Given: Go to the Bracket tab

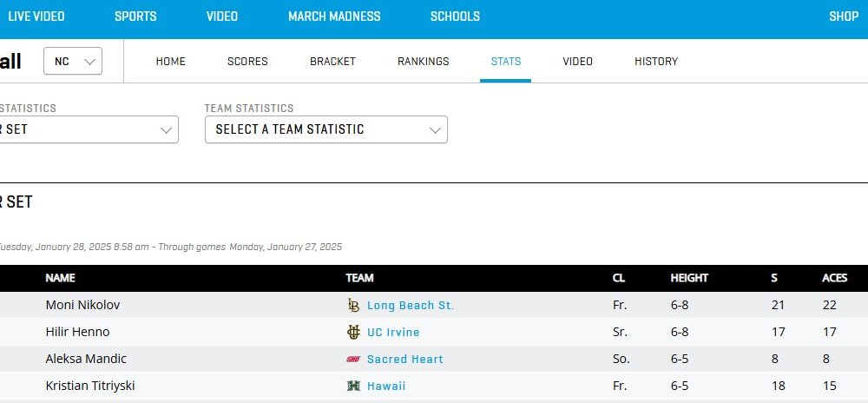Looking at the screenshot, I should [332, 62].
